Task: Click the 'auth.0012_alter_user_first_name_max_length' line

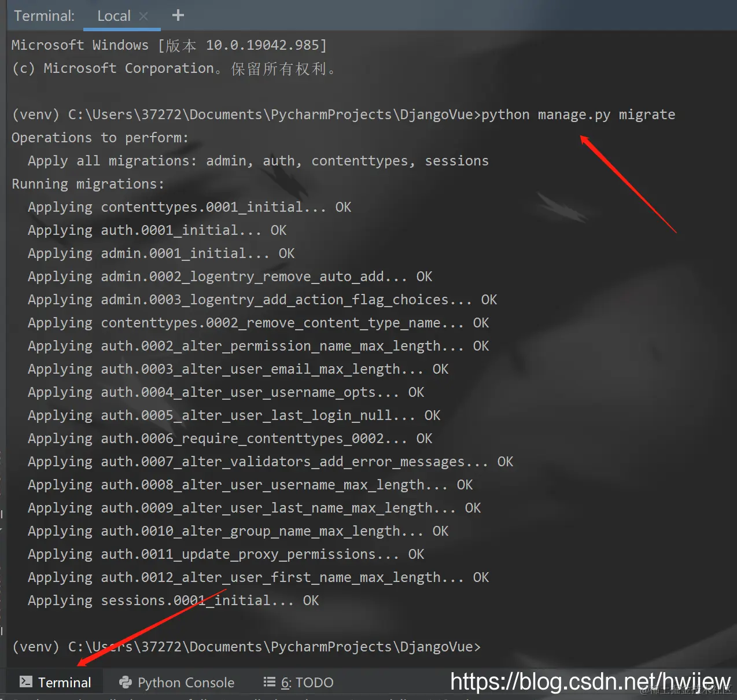Action: 258,577
